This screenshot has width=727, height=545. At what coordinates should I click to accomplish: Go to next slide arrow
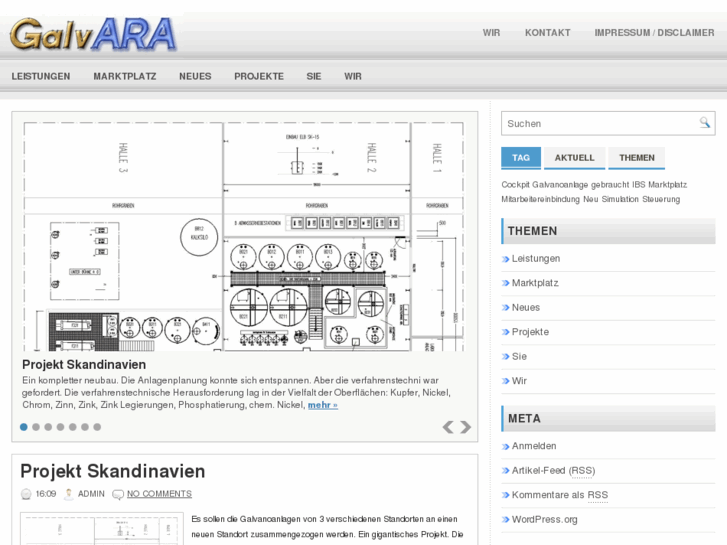(466, 427)
